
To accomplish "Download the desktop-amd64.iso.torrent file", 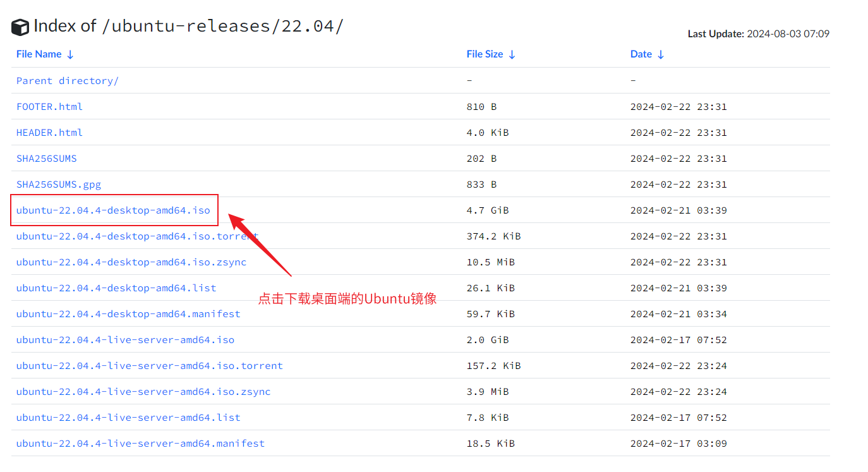I will pyautogui.click(x=137, y=236).
